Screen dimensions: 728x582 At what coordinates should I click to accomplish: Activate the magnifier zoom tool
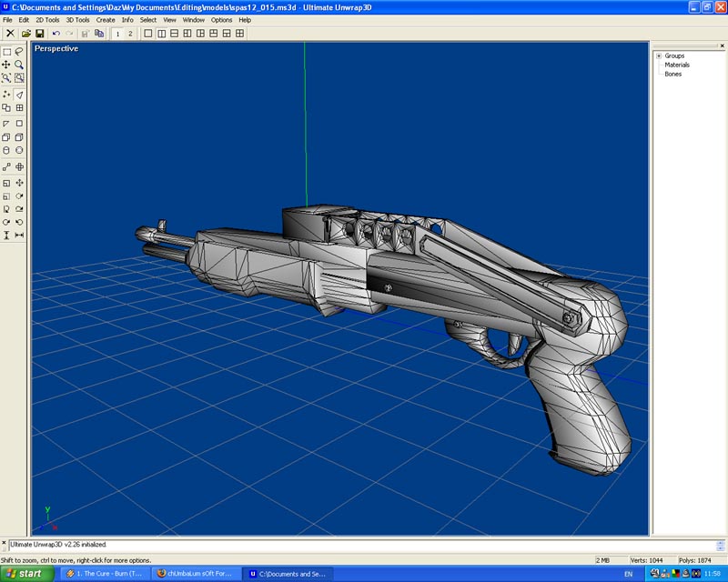19,65
